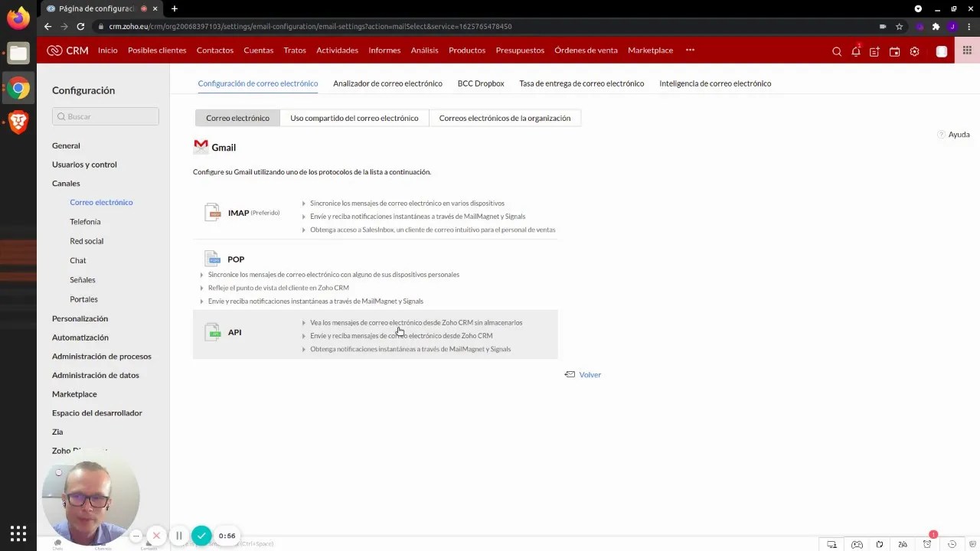The height and width of the screenshot is (551, 980).
Task: Open CRM setup via gear icon
Action: click(x=914, y=51)
